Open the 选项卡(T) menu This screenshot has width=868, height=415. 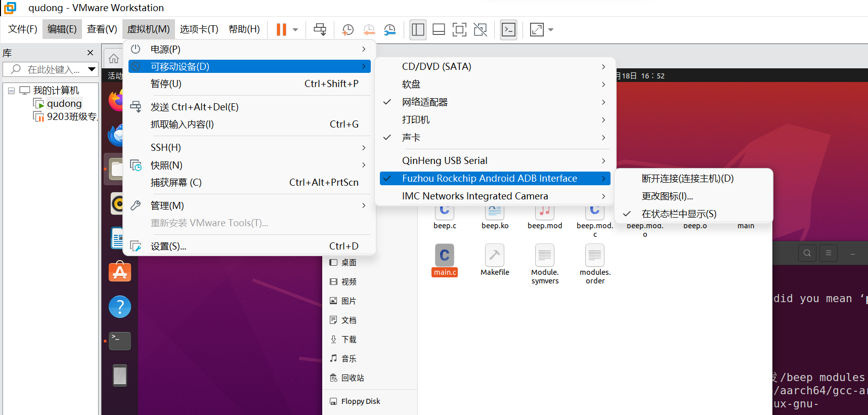199,29
